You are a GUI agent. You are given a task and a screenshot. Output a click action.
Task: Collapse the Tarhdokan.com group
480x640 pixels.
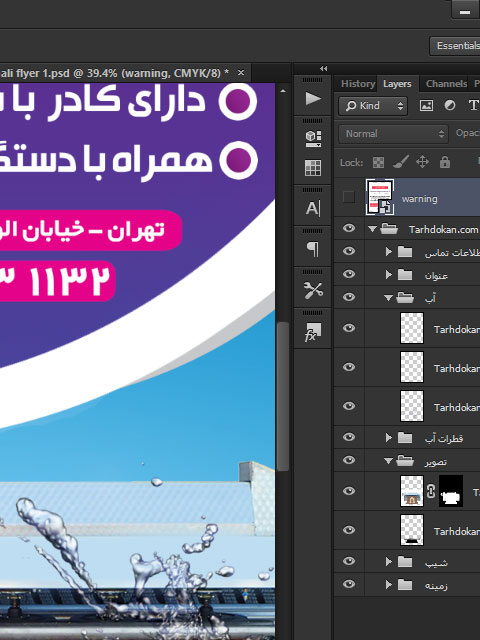372,229
